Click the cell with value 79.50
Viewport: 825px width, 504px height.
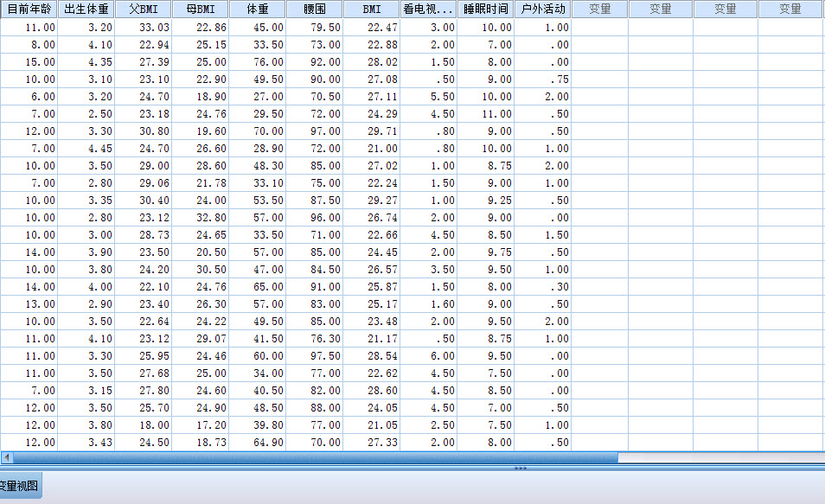pyautogui.click(x=315, y=28)
